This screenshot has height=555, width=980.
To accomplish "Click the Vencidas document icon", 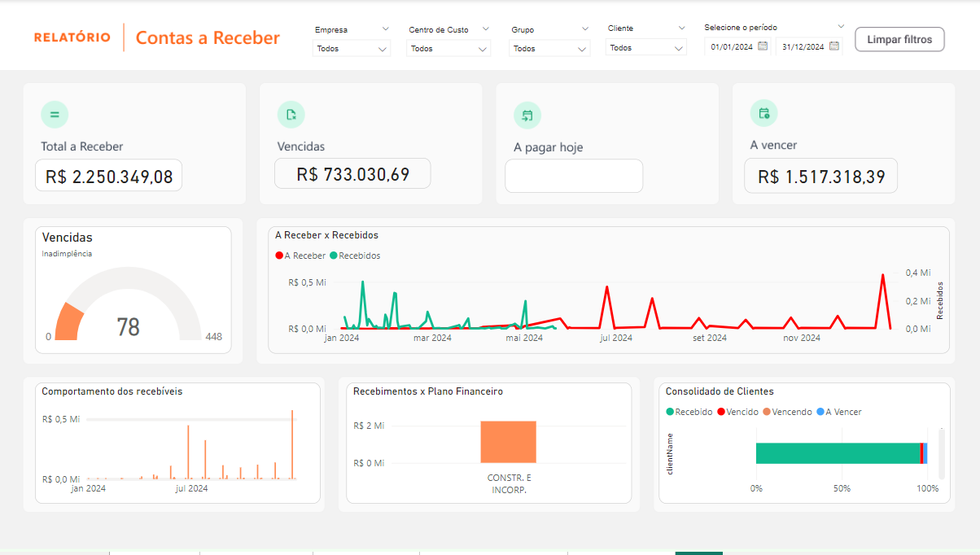I will 291,115.
